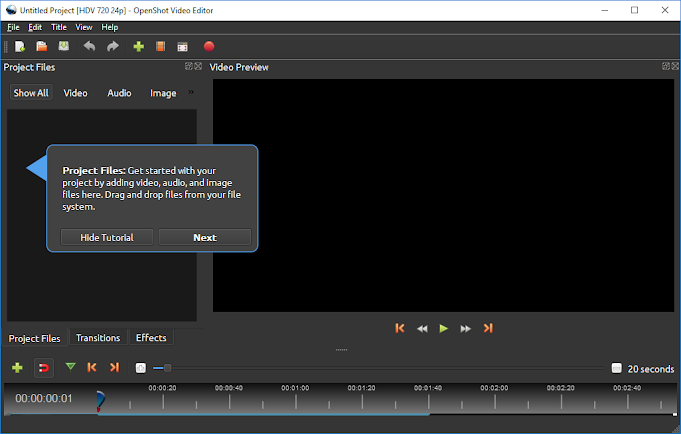Image resolution: width=681 pixels, height=434 pixels.
Task: Open the File menu
Action: (x=13, y=27)
